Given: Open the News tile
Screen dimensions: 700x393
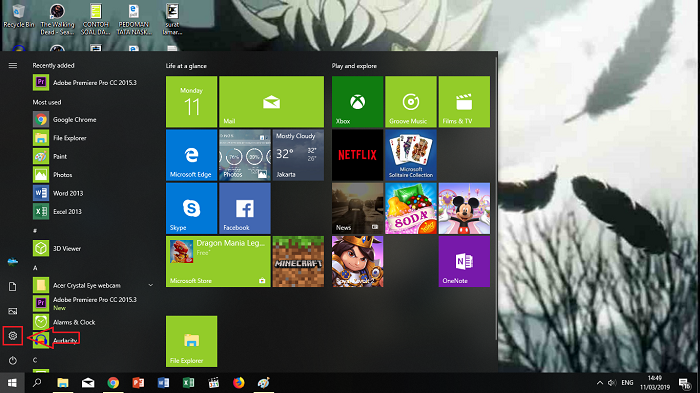Looking at the screenshot, I should tap(357, 208).
